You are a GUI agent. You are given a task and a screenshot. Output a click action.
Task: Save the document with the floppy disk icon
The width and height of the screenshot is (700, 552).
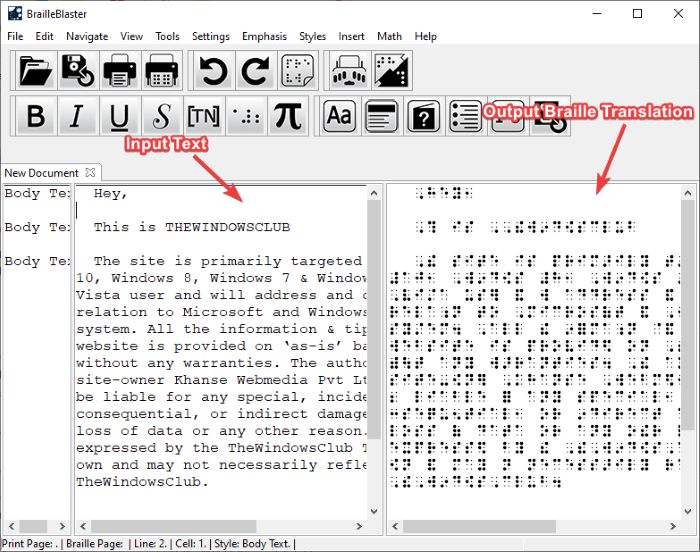click(78, 71)
